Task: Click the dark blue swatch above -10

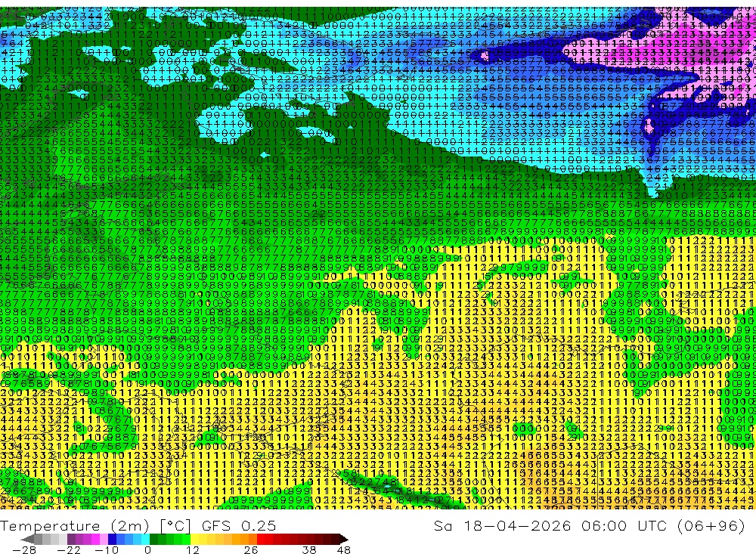Action: (112, 540)
